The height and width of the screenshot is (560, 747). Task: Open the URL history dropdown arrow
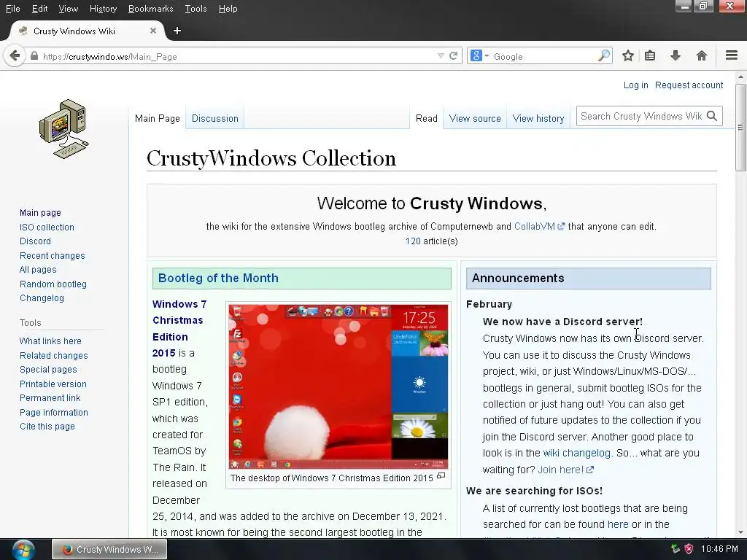pos(441,56)
